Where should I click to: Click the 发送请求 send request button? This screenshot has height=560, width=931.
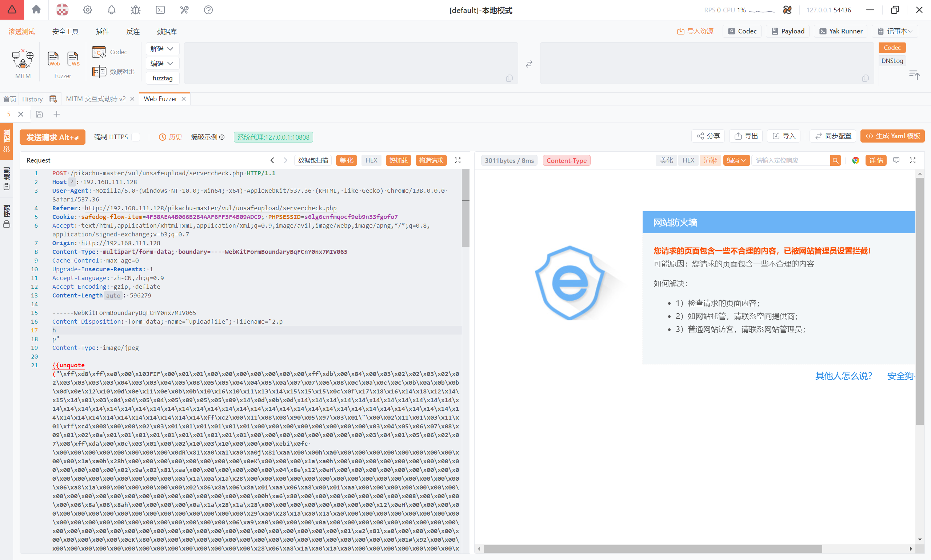(52, 137)
